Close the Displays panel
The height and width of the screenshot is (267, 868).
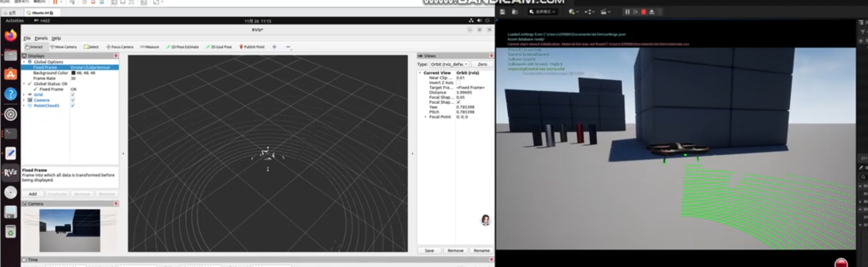pos(116,55)
